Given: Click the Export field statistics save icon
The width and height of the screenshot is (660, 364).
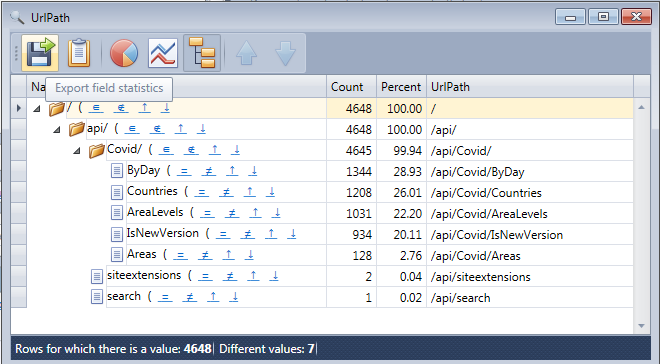Looking at the screenshot, I should [40, 53].
